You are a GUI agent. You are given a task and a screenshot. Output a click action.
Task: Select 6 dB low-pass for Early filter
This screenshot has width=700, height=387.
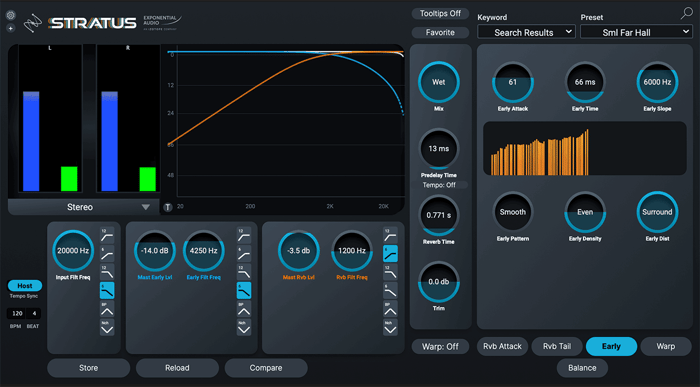click(244, 290)
